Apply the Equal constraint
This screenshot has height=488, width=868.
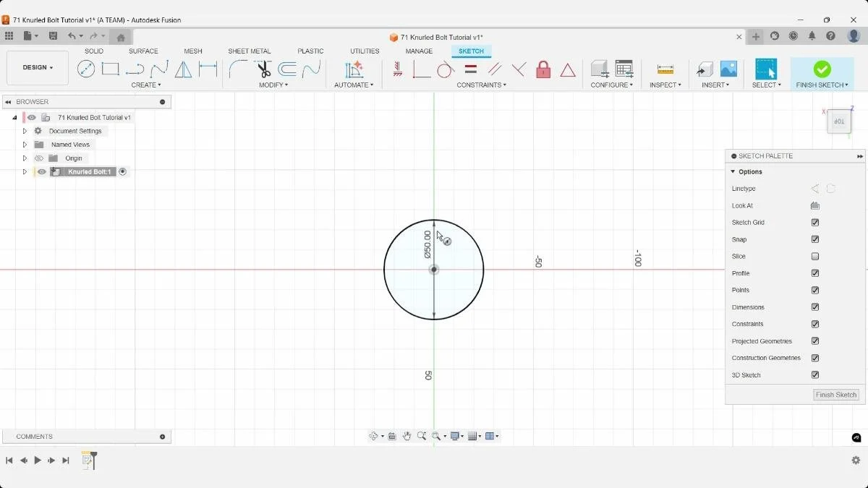(470, 69)
